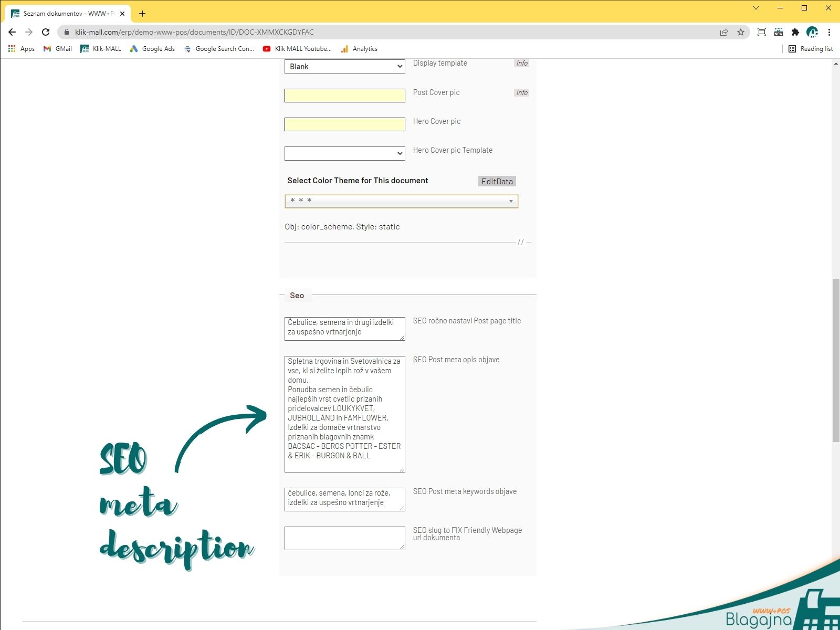This screenshot has width=840, height=630.
Task: Click the screenshot capture extension icon
Action: pyautogui.click(x=762, y=32)
